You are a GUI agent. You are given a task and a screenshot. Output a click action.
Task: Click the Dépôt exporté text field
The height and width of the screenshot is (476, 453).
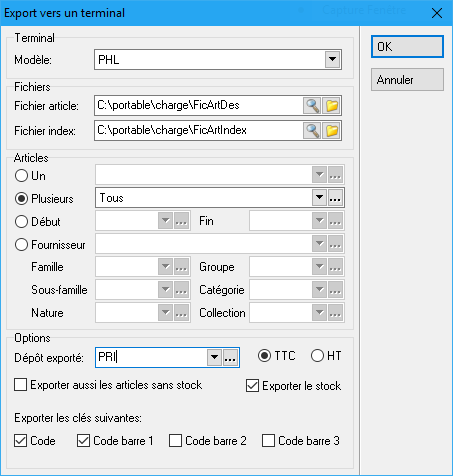[151, 358]
